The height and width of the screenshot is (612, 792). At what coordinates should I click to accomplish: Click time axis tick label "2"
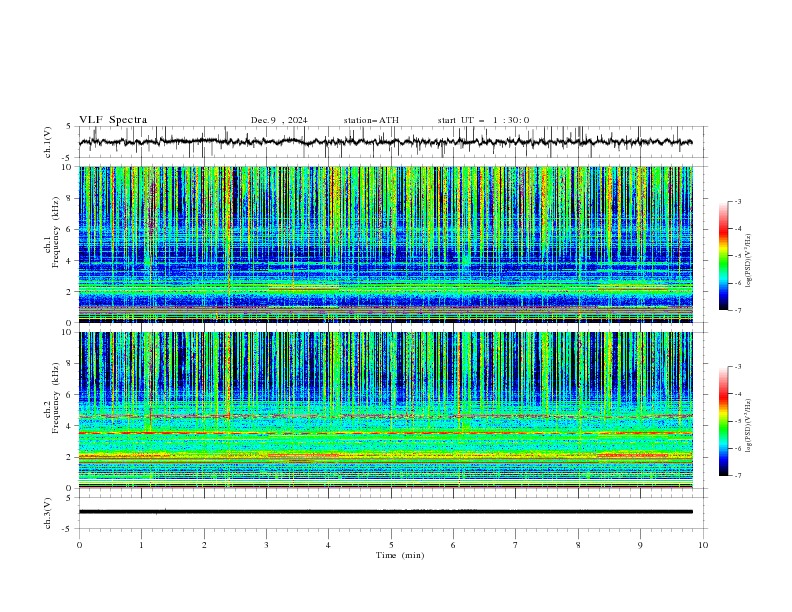[x=204, y=545]
